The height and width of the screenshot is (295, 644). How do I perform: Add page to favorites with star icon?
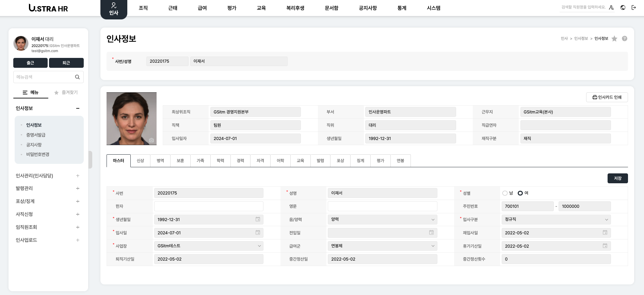click(614, 38)
